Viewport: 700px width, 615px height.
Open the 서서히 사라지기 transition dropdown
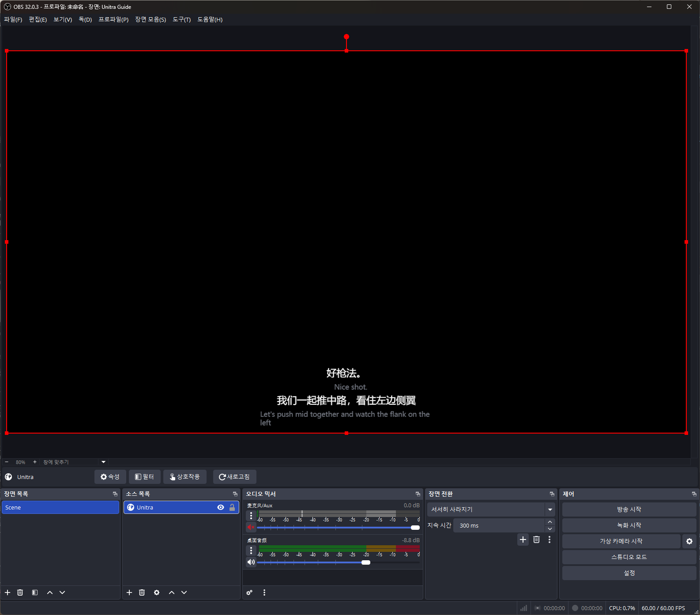(491, 509)
